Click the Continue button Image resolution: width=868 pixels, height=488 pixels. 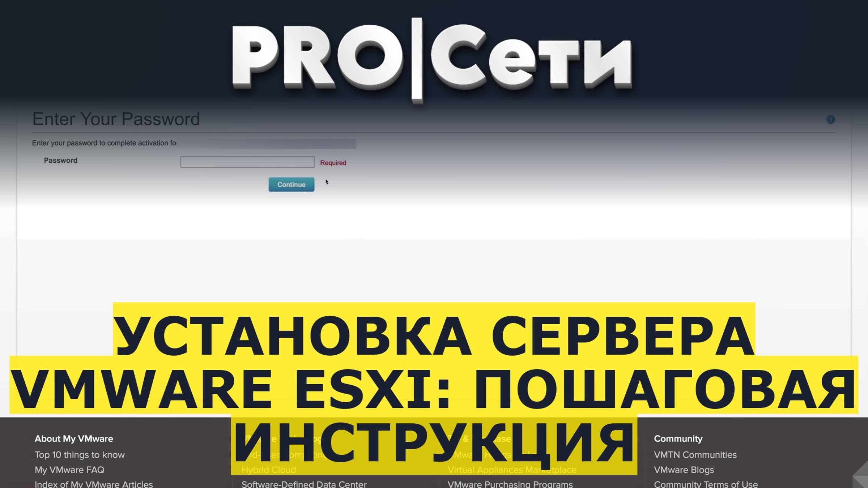click(291, 184)
